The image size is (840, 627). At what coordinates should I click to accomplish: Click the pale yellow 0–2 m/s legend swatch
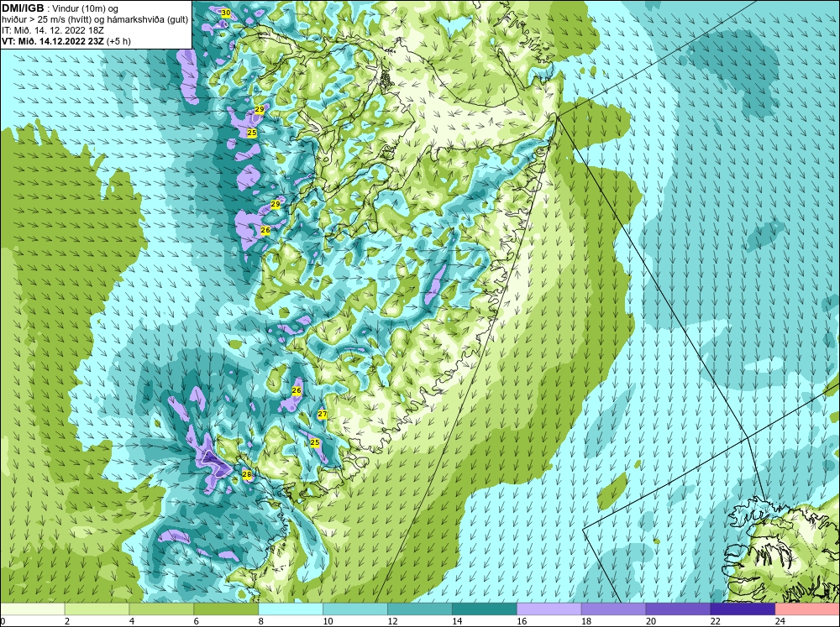[32, 609]
